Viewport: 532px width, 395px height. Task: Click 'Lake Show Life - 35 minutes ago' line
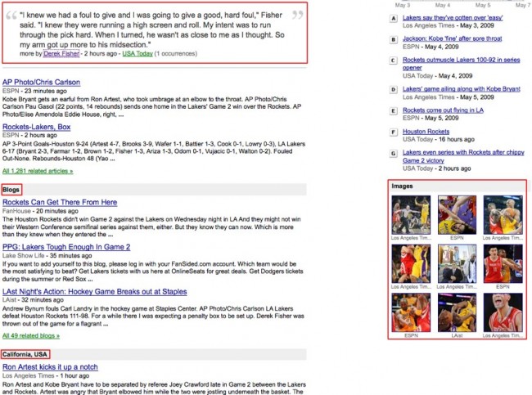tap(47, 256)
